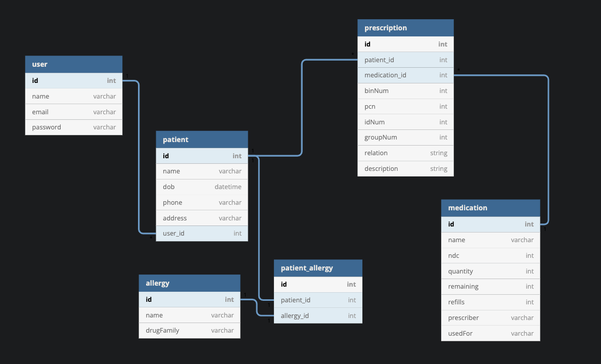Select the usedFor field in medication
The width and height of the screenshot is (601, 364).
click(x=490, y=334)
